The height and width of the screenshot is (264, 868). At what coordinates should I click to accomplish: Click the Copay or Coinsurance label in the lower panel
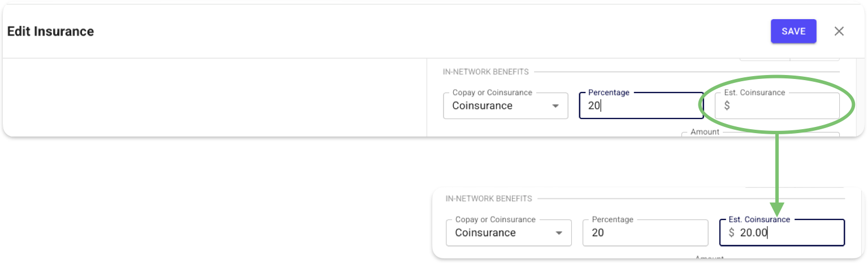coord(495,219)
